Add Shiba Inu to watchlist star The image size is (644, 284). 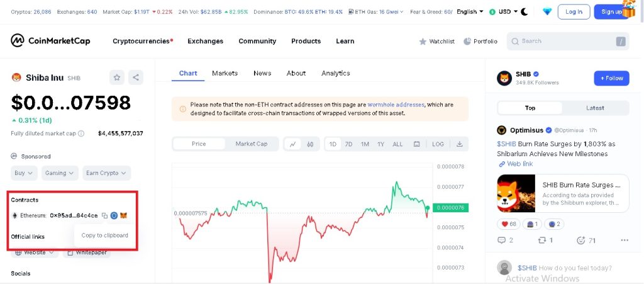pyautogui.click(x=117, y=77)
